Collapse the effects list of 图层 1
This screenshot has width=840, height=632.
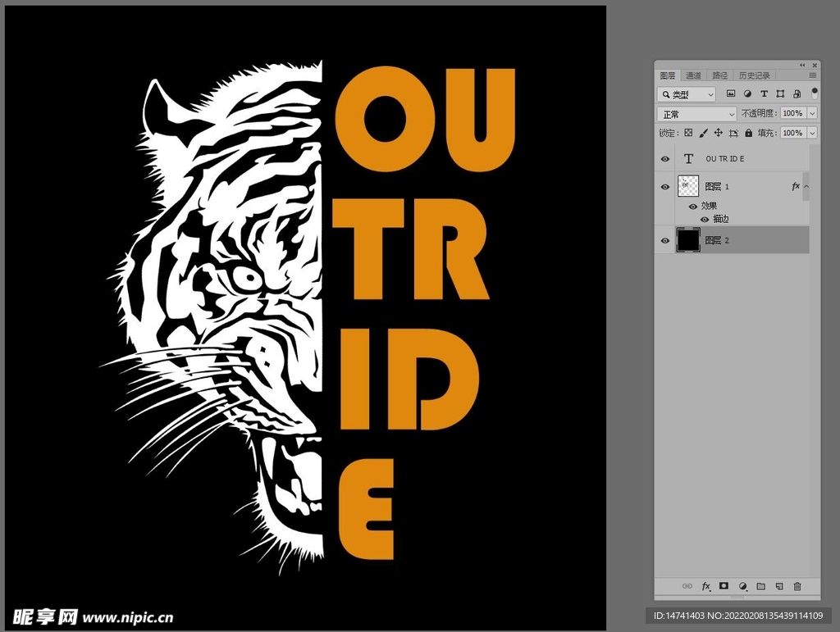point(806,187)
